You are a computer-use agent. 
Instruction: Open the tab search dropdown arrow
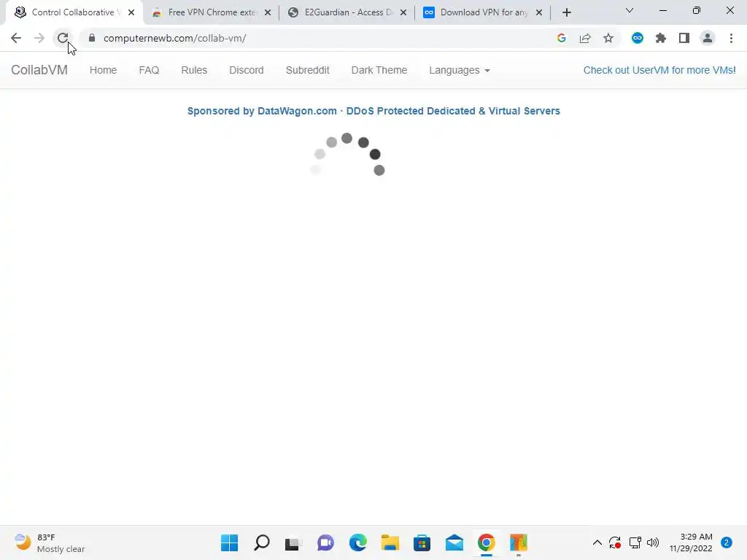coord(630,10)
